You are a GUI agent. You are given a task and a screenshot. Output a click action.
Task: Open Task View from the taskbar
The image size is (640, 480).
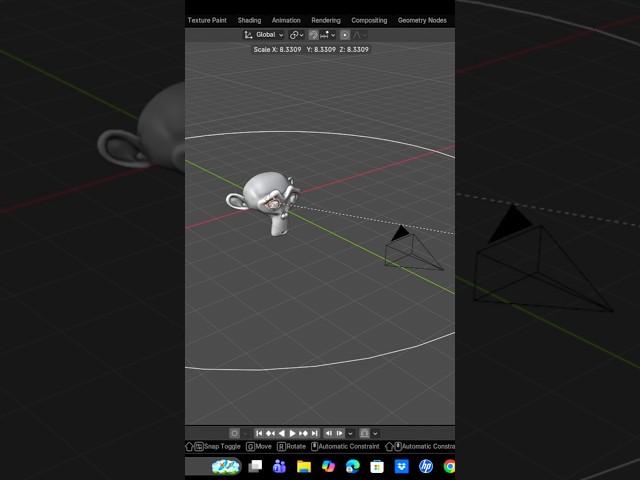click(x=255, y=466)
